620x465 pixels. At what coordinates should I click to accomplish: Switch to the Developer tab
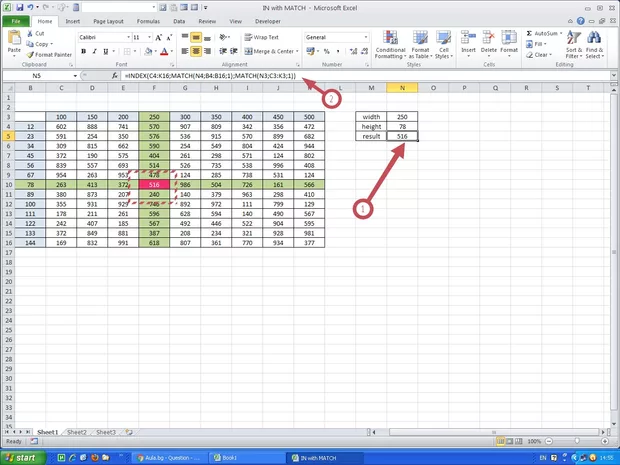(x=268, y=21)
